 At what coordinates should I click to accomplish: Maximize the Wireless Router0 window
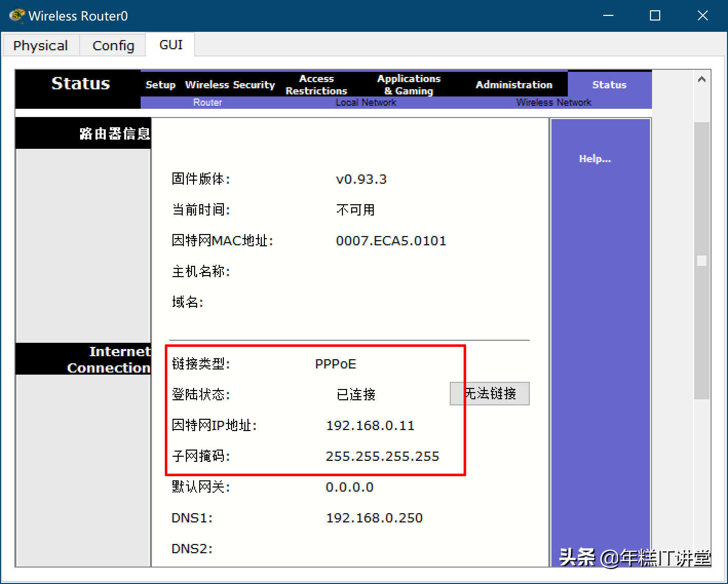655,15
